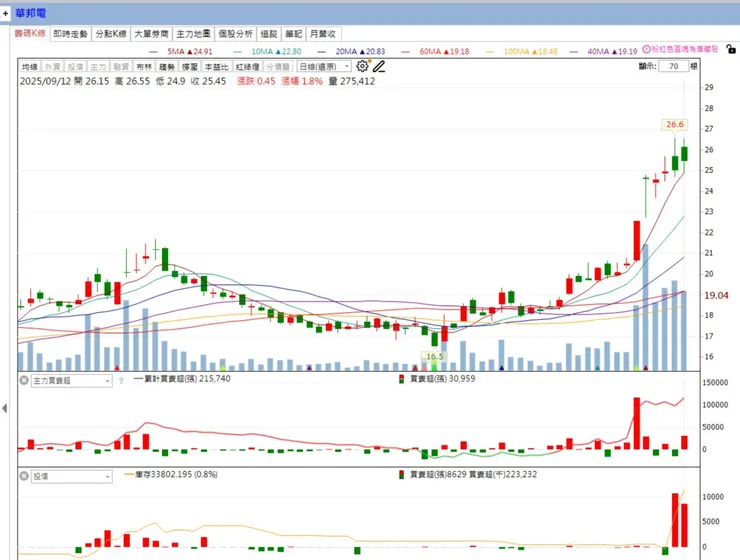This screenshot has height=560, width=740.
Task: Click the 60MA 19.18 legend entry
Action: pyautogui.click(x=436, y=51)
